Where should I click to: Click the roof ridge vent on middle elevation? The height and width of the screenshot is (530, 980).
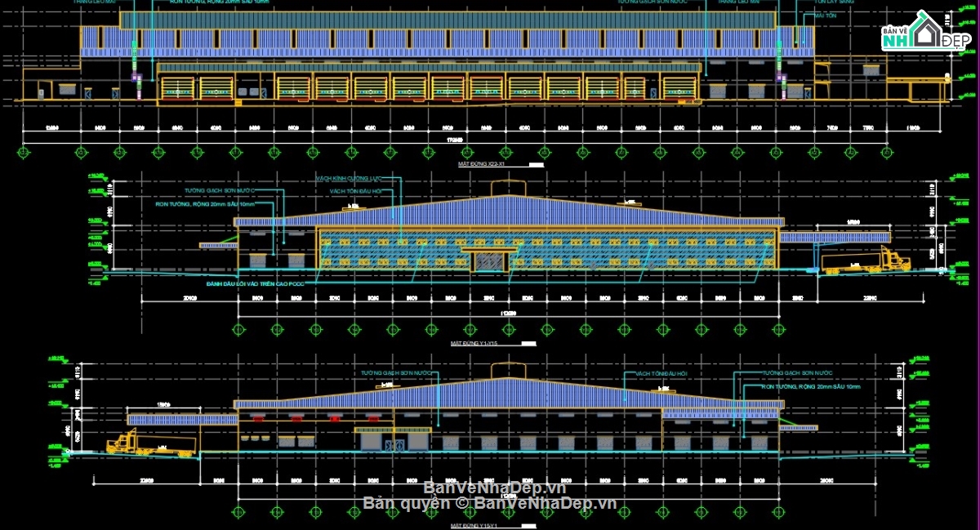coord(508,188)
